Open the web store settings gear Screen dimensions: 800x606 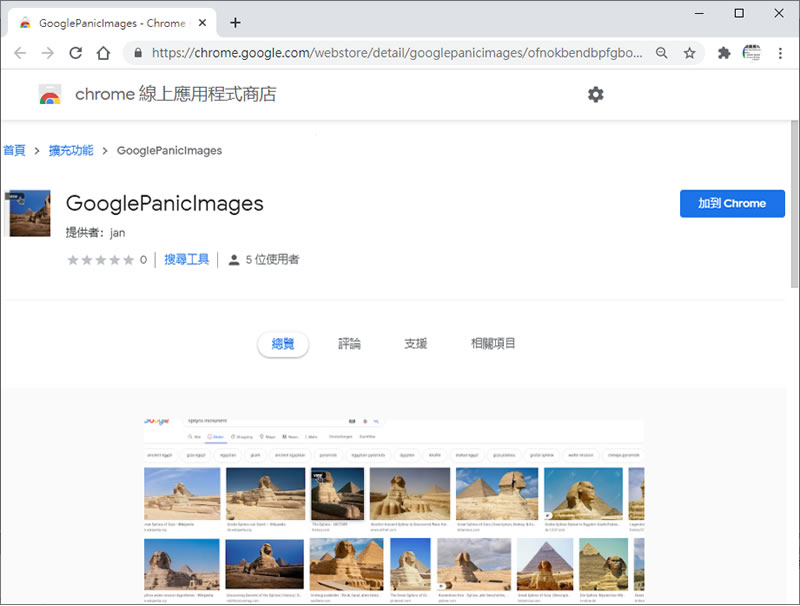click(x=595, y=94)
